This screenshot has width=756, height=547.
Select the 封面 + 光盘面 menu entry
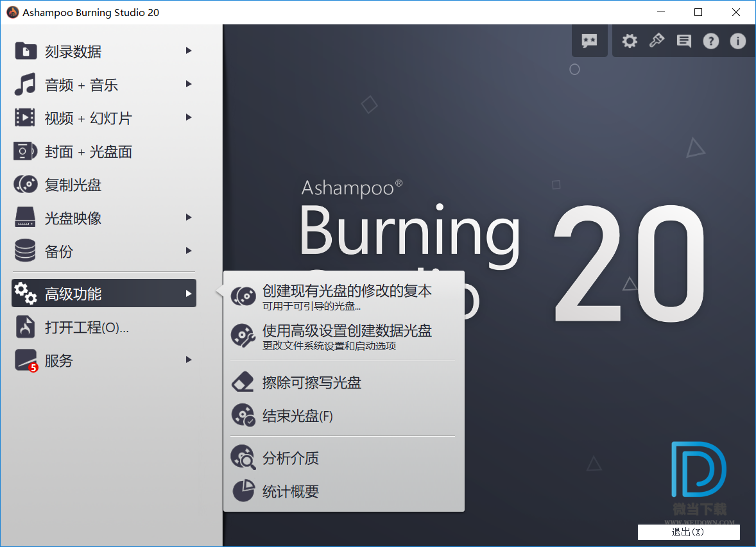(x=104, y=151)
